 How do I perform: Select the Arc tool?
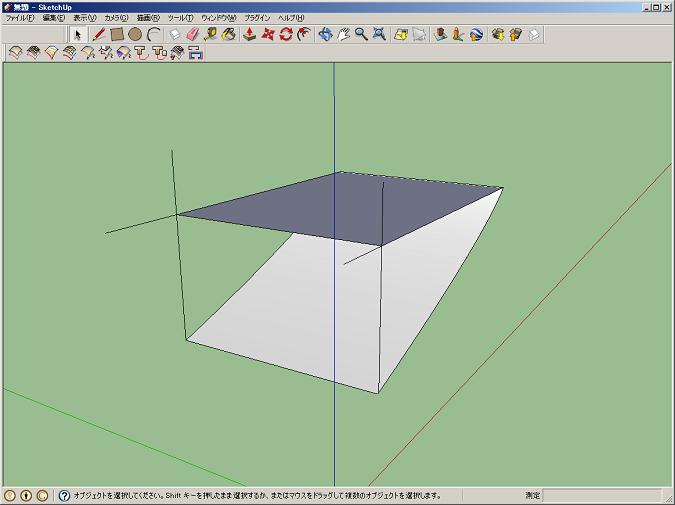[x=153, y=34]
